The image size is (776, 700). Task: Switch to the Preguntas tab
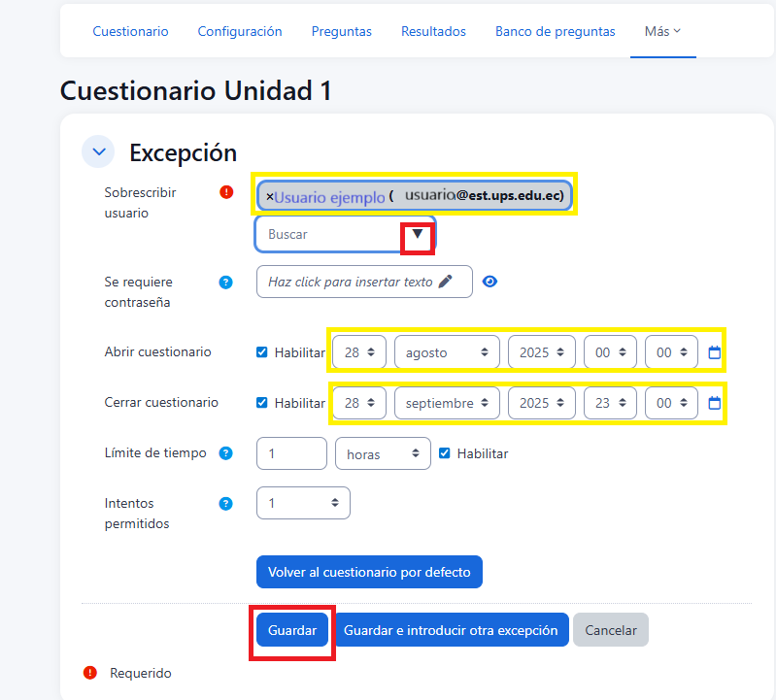pos(342,31)
